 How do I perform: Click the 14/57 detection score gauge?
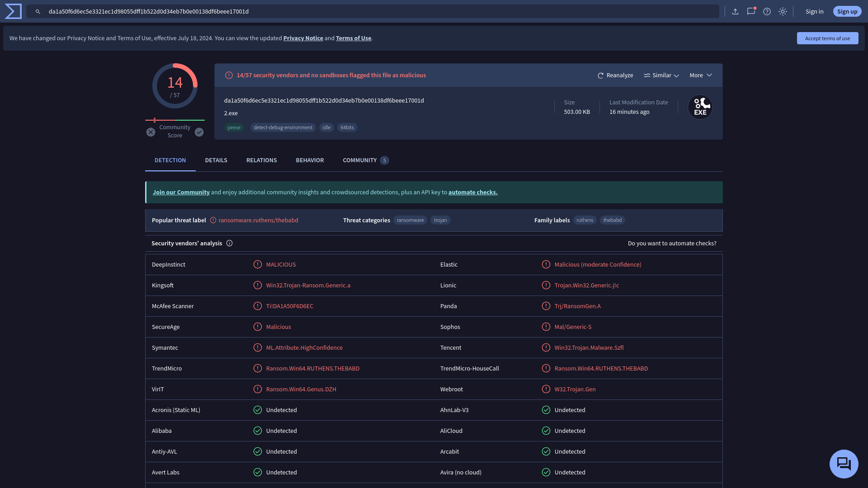tap(175, 86)
